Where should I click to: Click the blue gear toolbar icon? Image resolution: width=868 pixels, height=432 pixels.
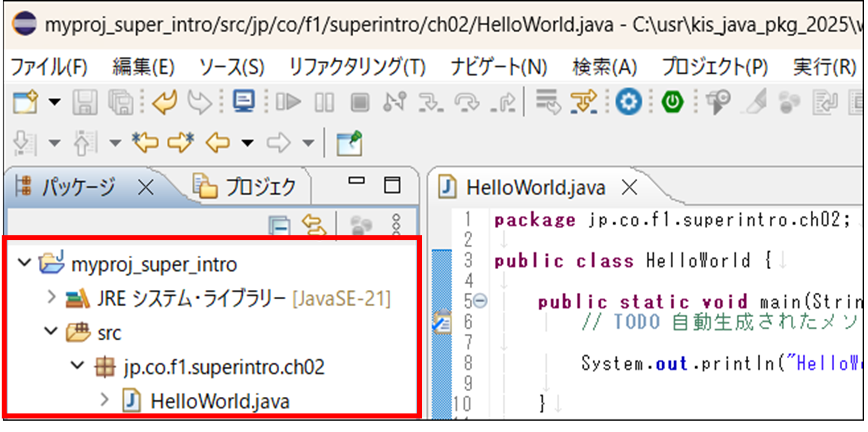click(x=628, y=102)
